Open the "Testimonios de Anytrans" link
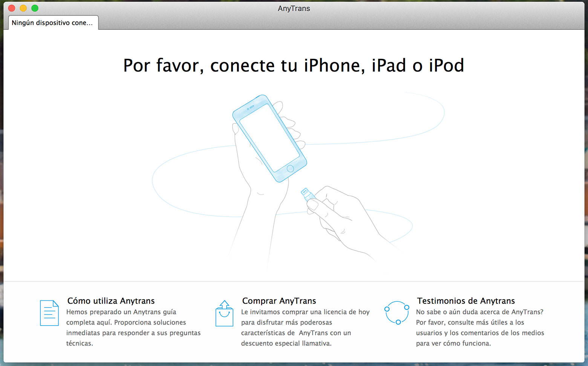588x366 pixels. tap(466, 301)
